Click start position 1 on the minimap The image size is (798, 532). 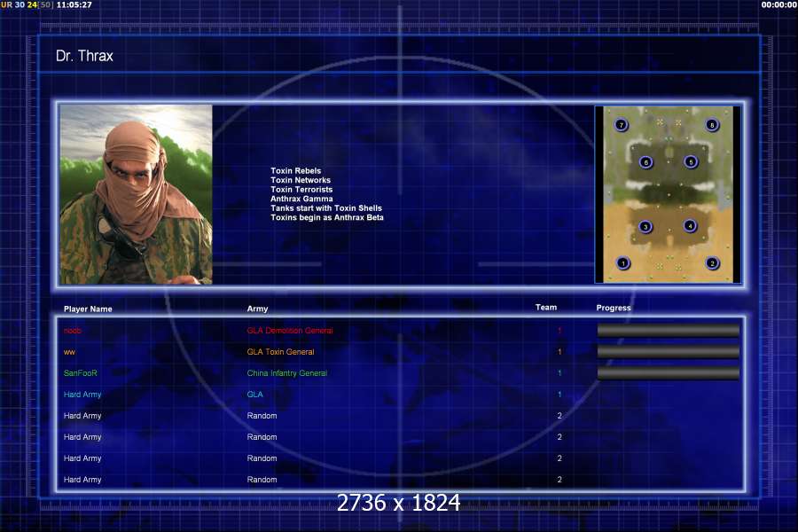point(623,263)
